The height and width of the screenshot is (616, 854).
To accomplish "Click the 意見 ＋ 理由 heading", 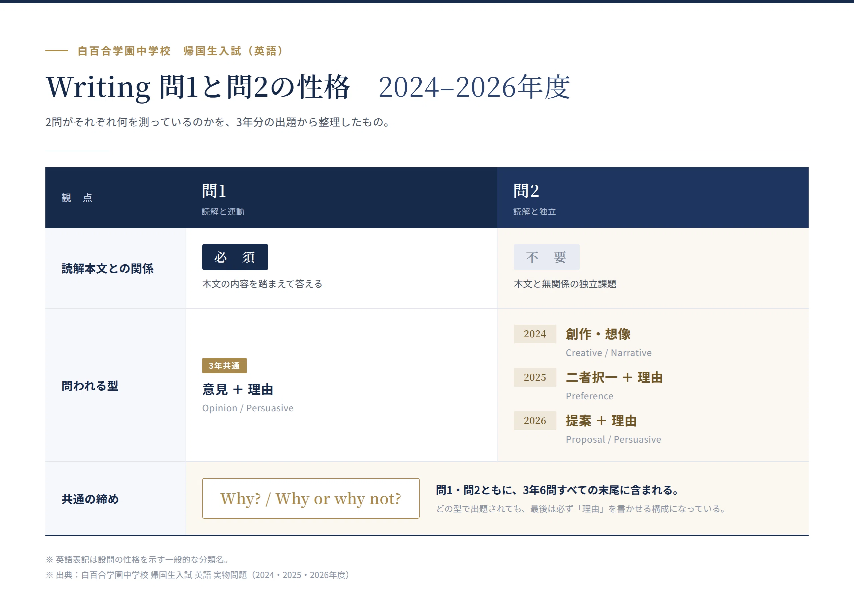I will click(x=238, y=389).
